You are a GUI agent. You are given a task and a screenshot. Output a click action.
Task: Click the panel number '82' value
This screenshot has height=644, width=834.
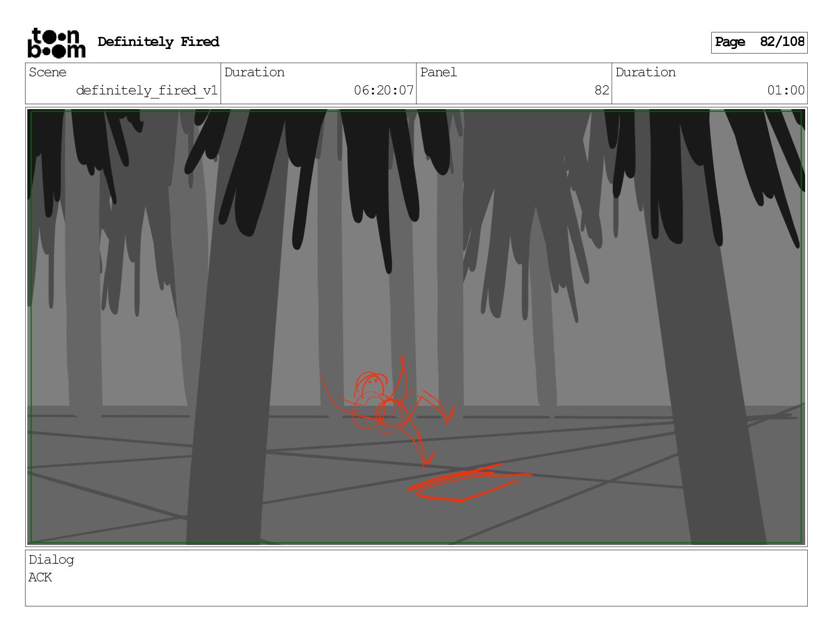(x=601, y=90)
